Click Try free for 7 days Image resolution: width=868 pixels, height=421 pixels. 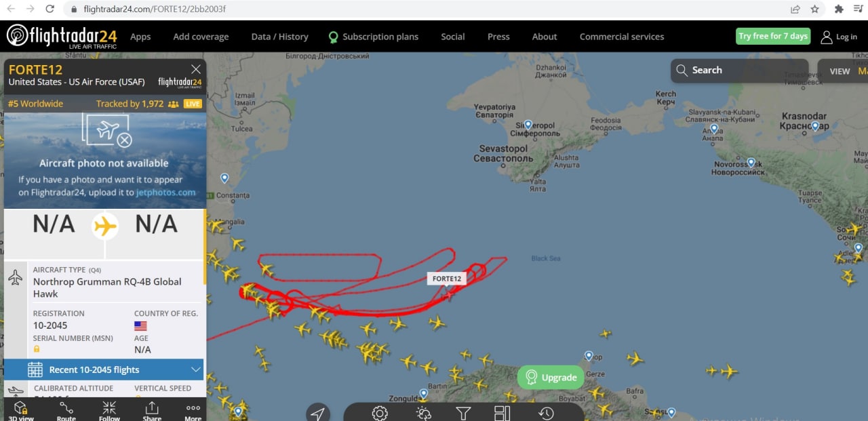coord(773,37)
